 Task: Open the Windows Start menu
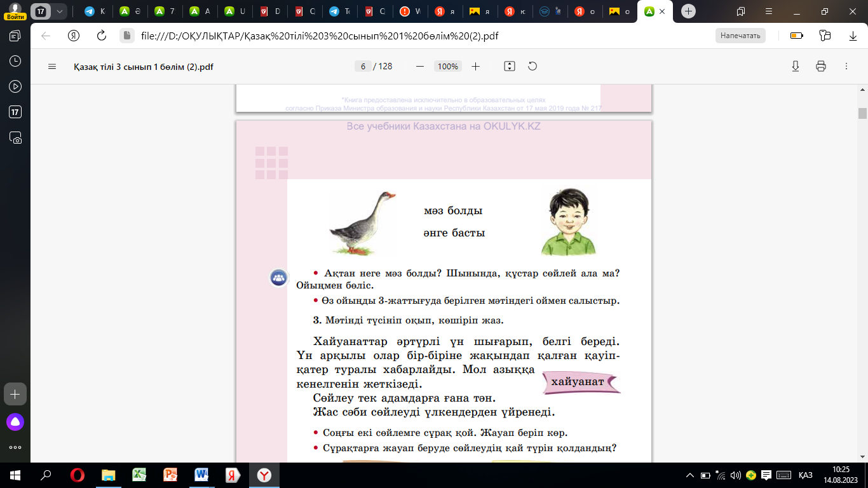point(15,475)
